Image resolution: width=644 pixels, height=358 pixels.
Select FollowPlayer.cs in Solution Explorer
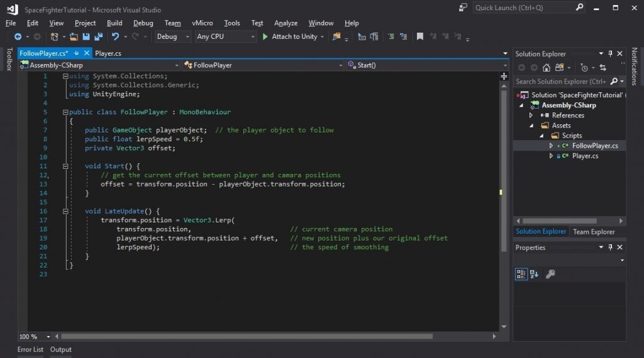click(595, 146)
